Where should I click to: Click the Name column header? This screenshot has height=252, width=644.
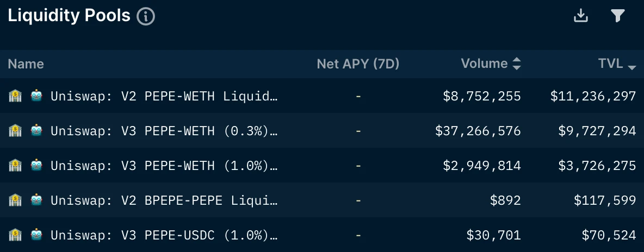click(x=26, y=64)
